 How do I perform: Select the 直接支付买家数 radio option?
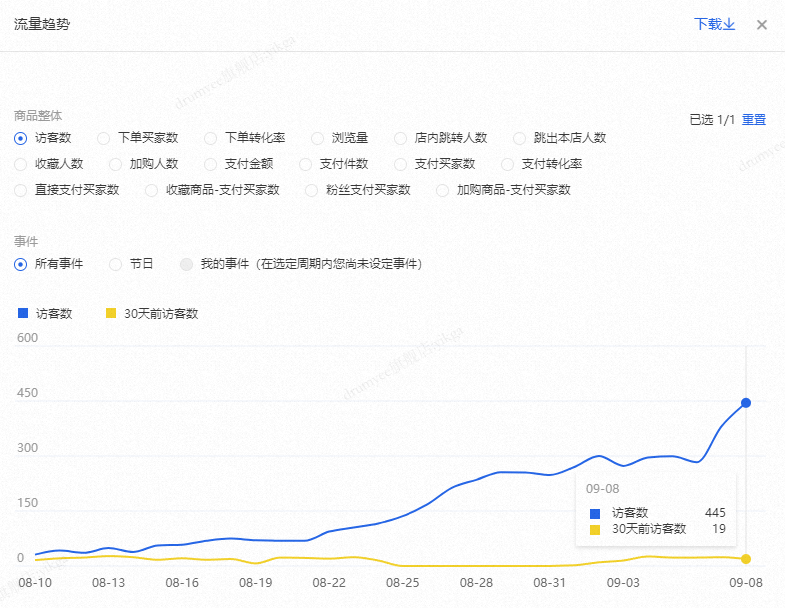[x=21, y=190]
